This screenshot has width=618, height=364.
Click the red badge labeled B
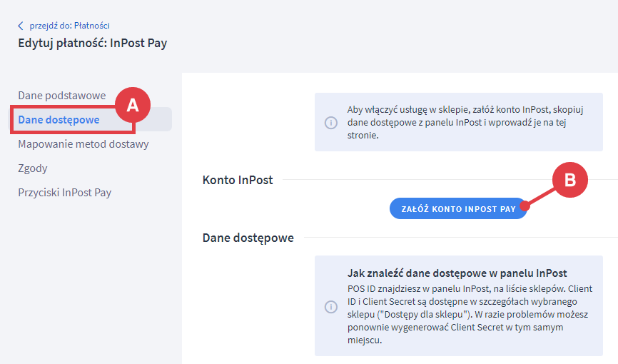(x=569, y=181)
